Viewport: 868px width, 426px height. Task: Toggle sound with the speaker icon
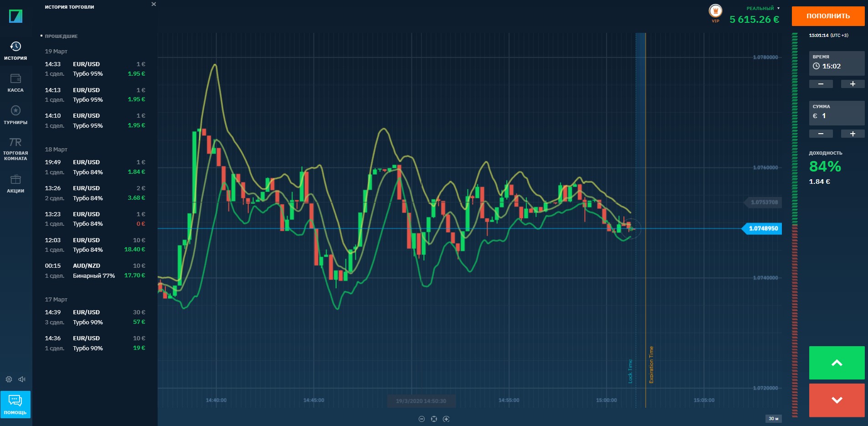22,379
